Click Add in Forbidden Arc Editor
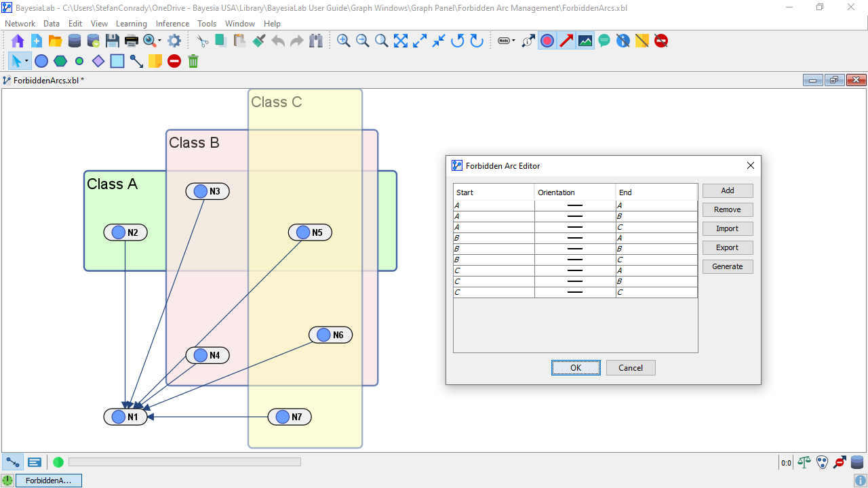The width and height of the screenshot is (868, 488). pyautogui.click(x=728, y=190)
